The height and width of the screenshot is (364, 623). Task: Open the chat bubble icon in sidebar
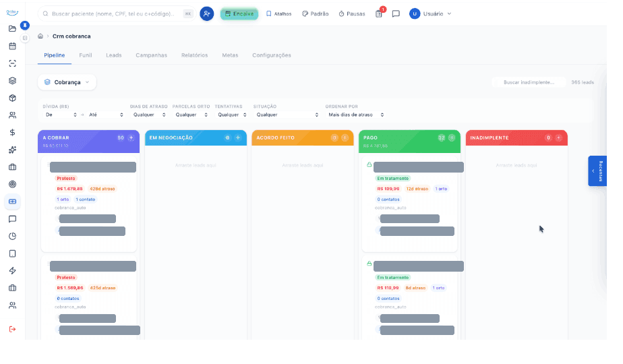tap(12, 219)
